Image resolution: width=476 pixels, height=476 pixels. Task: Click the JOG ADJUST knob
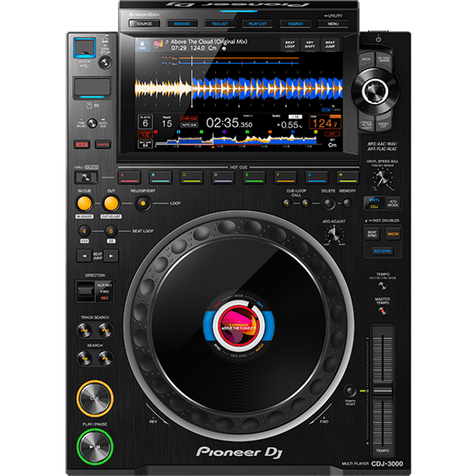click(334, 234)
